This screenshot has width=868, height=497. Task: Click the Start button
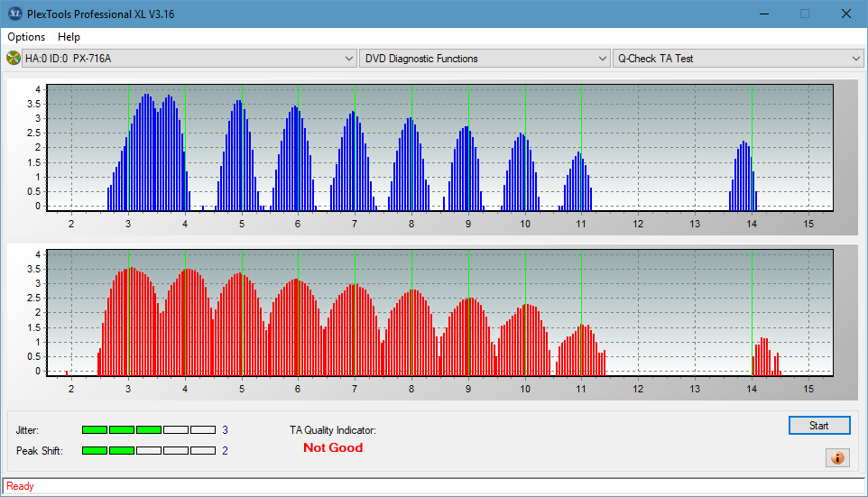[x=819, y=426]
